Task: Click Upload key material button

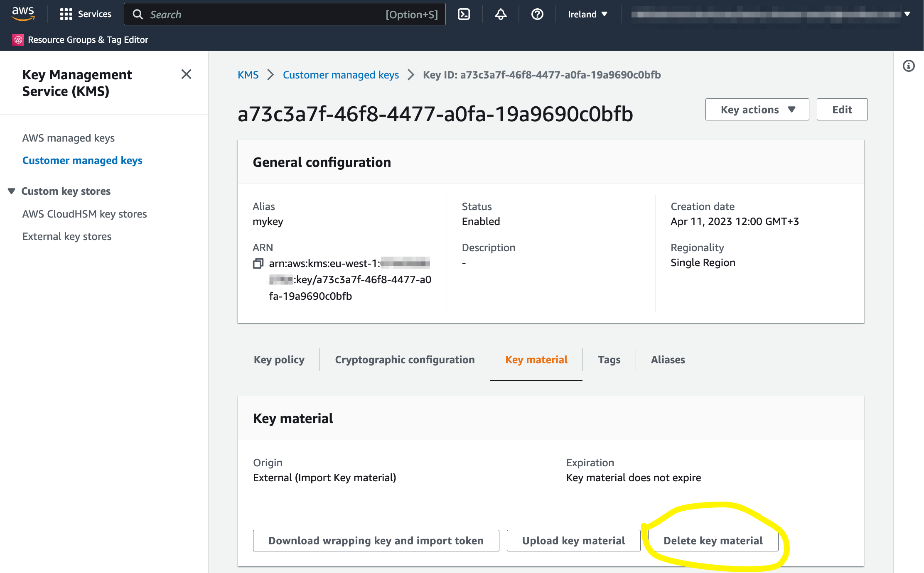Action: [x=573, y=541]
